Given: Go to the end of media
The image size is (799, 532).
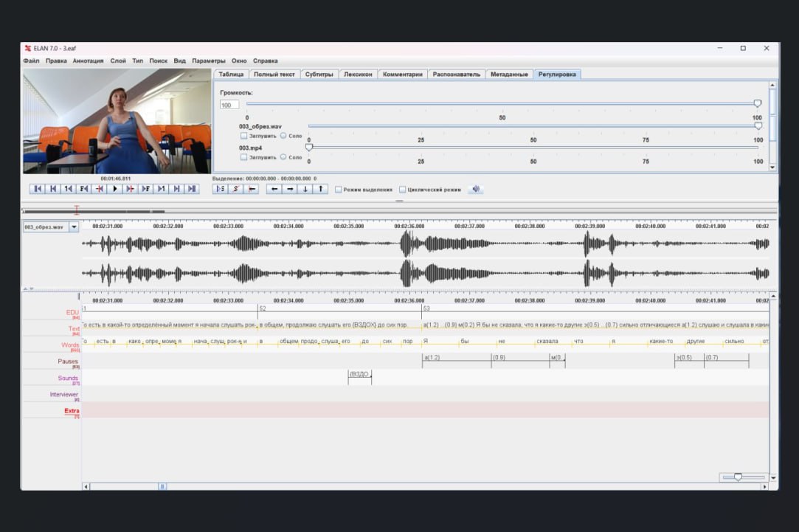Looking at the screenshot, I should [193, 189].
